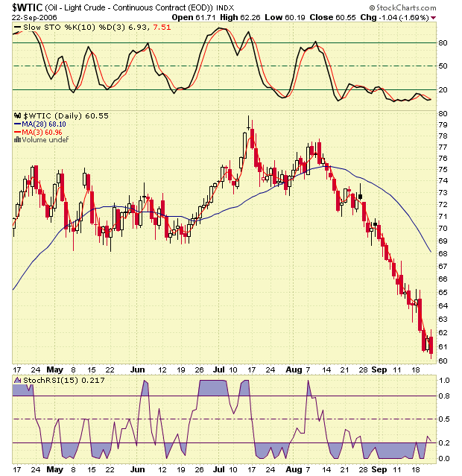The height and width of the screenshot is (476, 462).
Task: Click the StochRSI area icon in the lower panel legend
Action: (18, 380)
